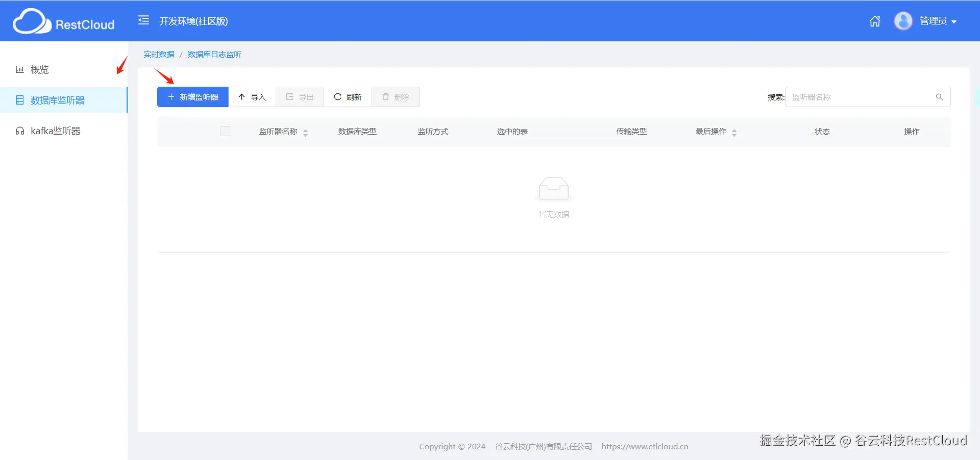Viewport: 980px width, 460px height.
Task: Open the 管理员 user dropdown
Action: coord(938,21)
